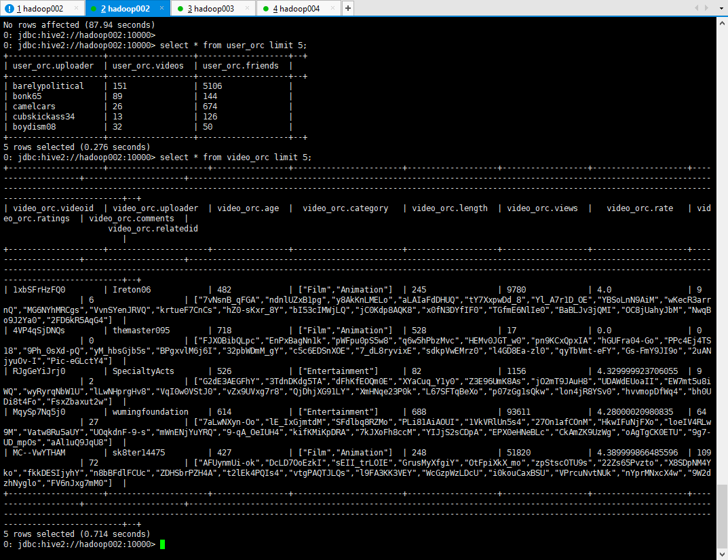Click the scroll up arrow of terminal scrollbar
This screenshot has height=560, width=728.
723,23
